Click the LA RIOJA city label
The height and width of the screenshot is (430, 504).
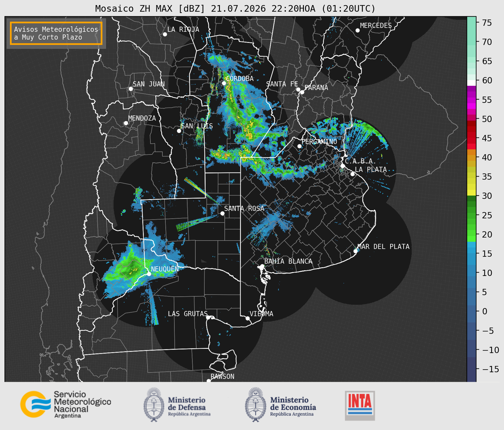[183, 29]
